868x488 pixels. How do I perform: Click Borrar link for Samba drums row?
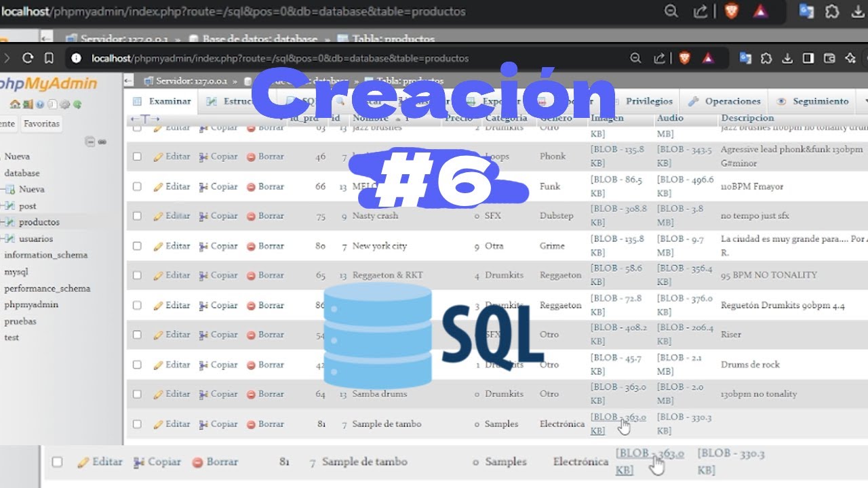pos(271,394)
